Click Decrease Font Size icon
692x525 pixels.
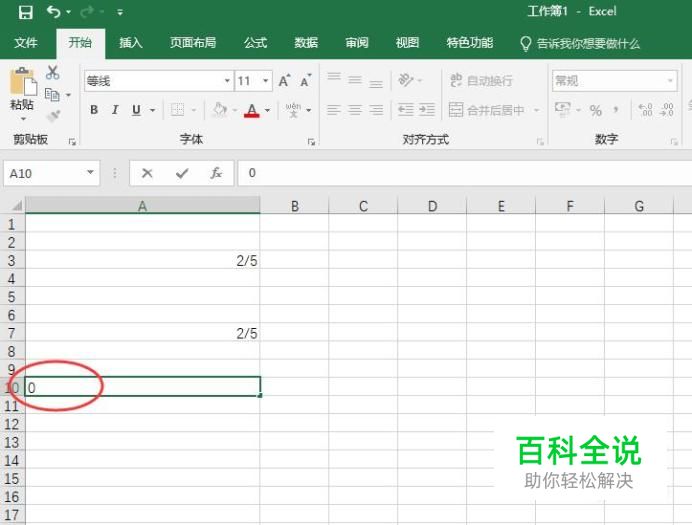(x=305, y=81)
